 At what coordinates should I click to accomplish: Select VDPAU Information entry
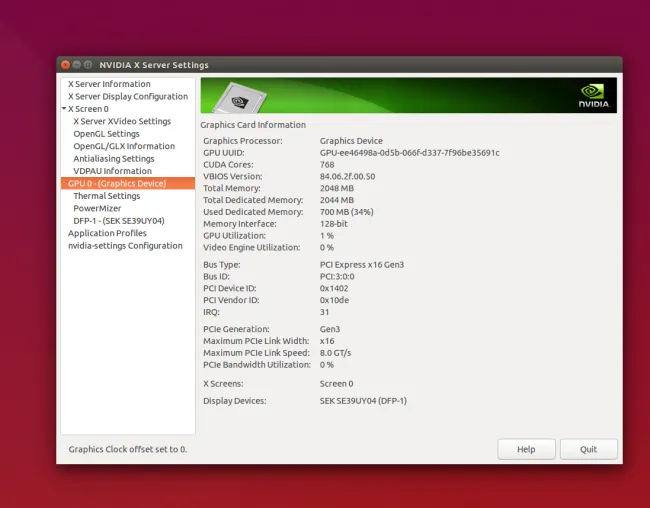tap(112, 171)
